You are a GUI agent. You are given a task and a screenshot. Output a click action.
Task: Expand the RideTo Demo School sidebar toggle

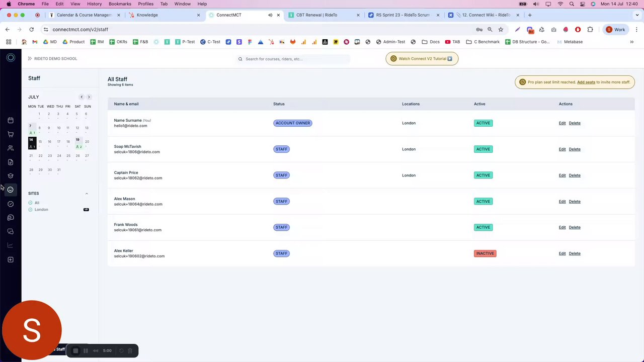click(30, 59)
